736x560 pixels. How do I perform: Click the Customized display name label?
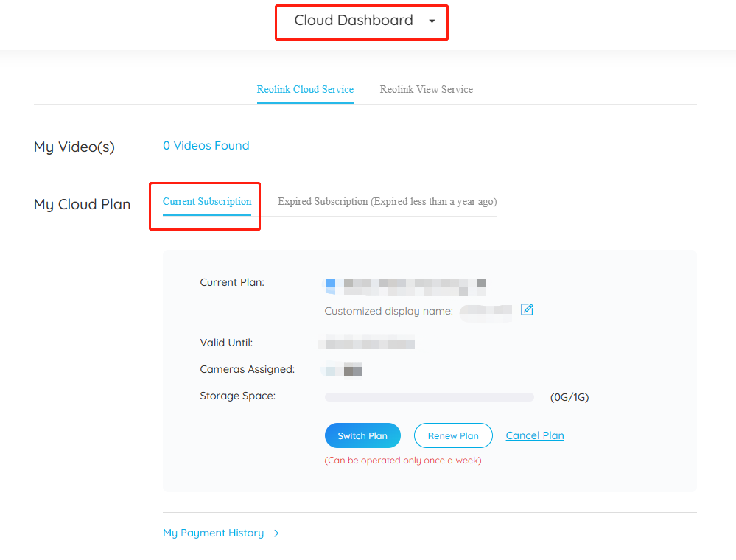389,311
